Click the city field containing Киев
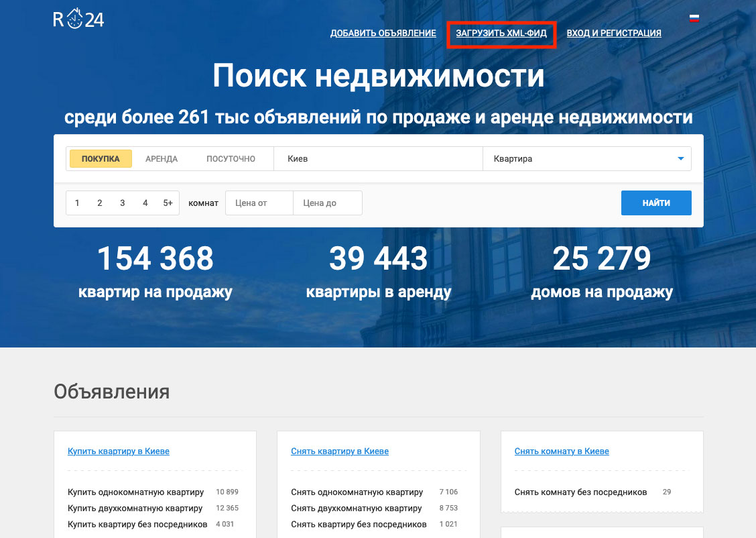Image resolution: width=756 pixels, height=538 pixels. pos(378,159)
